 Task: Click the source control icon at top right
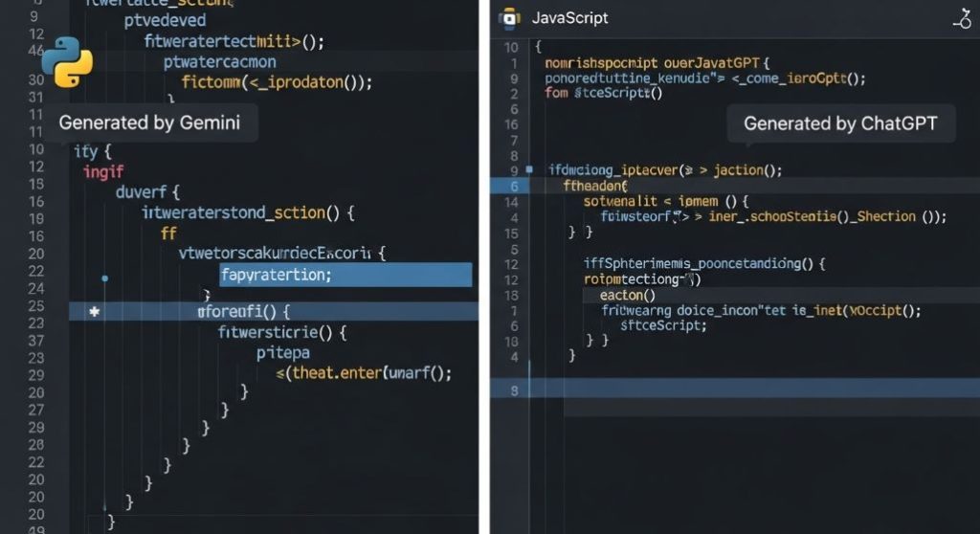pos(961,18)
